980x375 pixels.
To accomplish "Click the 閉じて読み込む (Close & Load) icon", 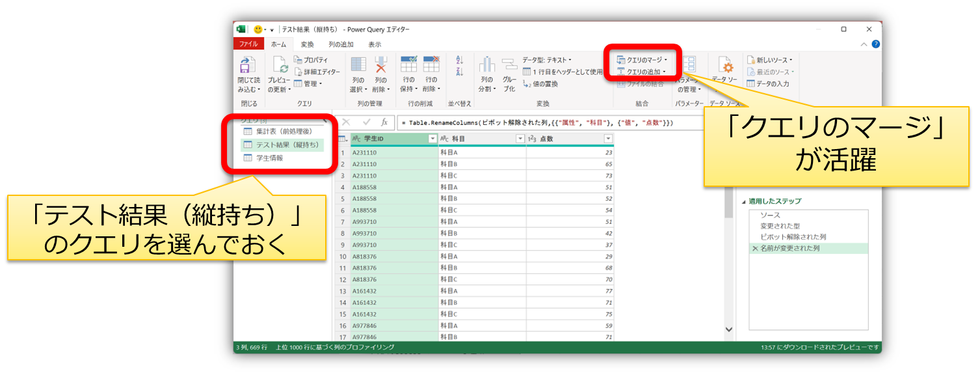I will click(x=246, y=65).
